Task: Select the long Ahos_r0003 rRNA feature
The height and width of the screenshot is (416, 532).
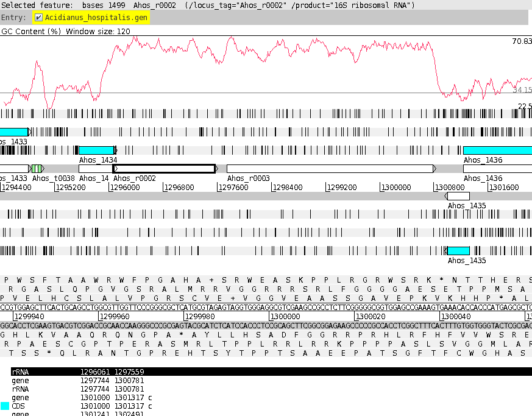Action: point(329,169)
